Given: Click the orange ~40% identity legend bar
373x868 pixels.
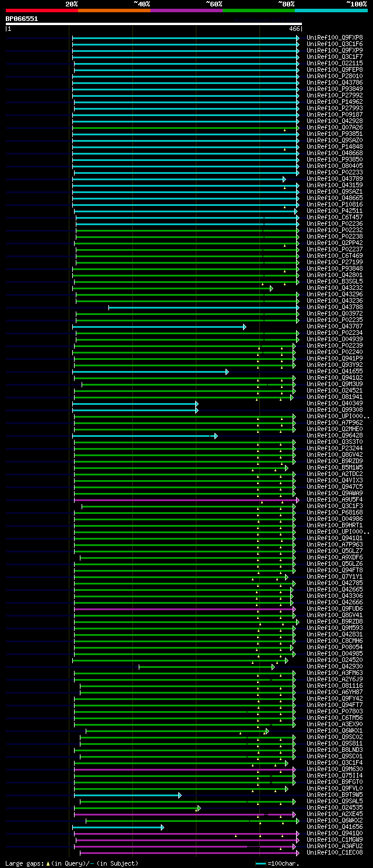Looking at the screenshot, I should point(114,10).
